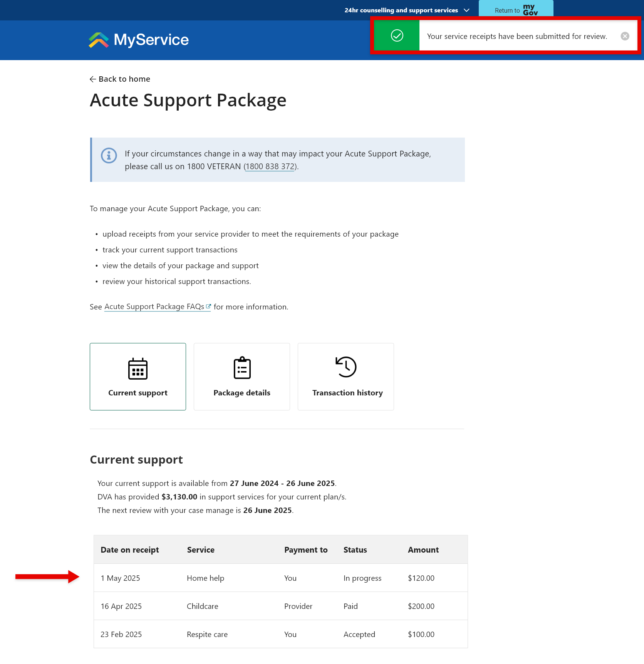This screenshot has height=664, width=644.
Task: Click the blue information icon
Action: pyautogui.click(x=109, y=156)
